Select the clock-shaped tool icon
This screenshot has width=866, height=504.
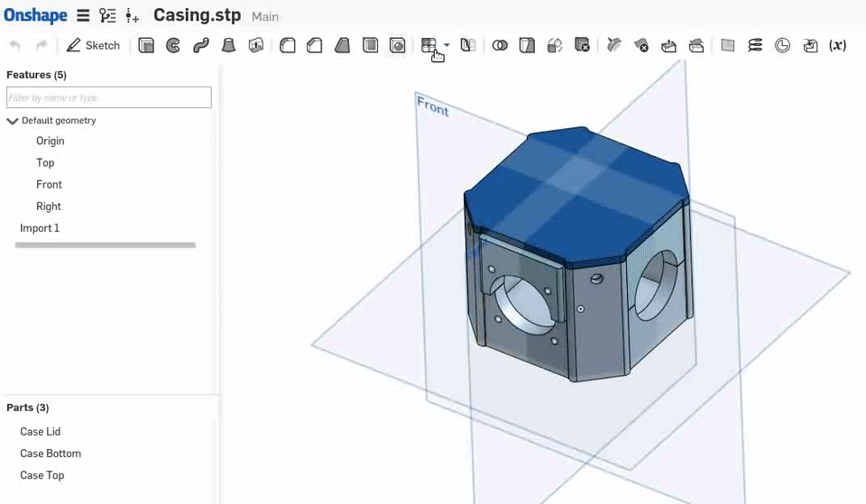(x=783, y=45)
